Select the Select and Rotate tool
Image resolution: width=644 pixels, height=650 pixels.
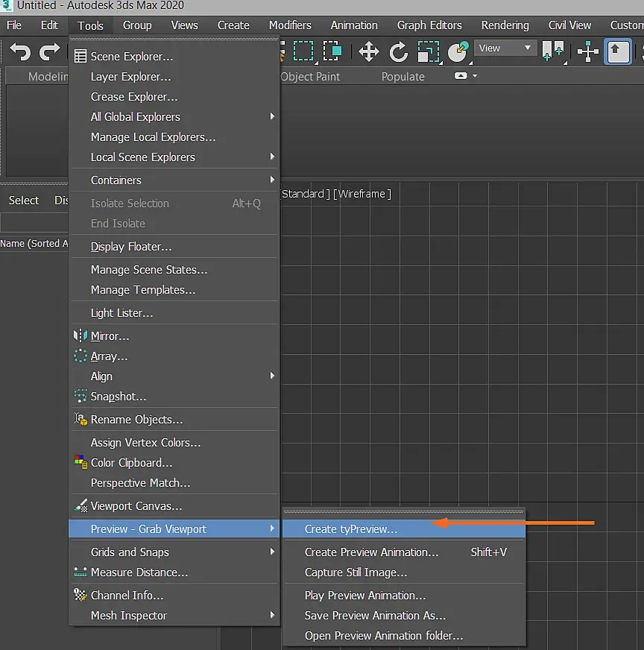(399, 51)
